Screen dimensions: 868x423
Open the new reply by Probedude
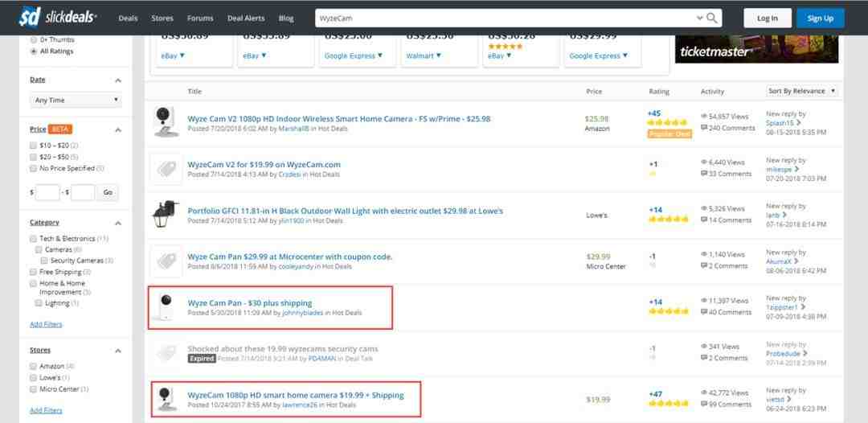(x=786, y=353)
